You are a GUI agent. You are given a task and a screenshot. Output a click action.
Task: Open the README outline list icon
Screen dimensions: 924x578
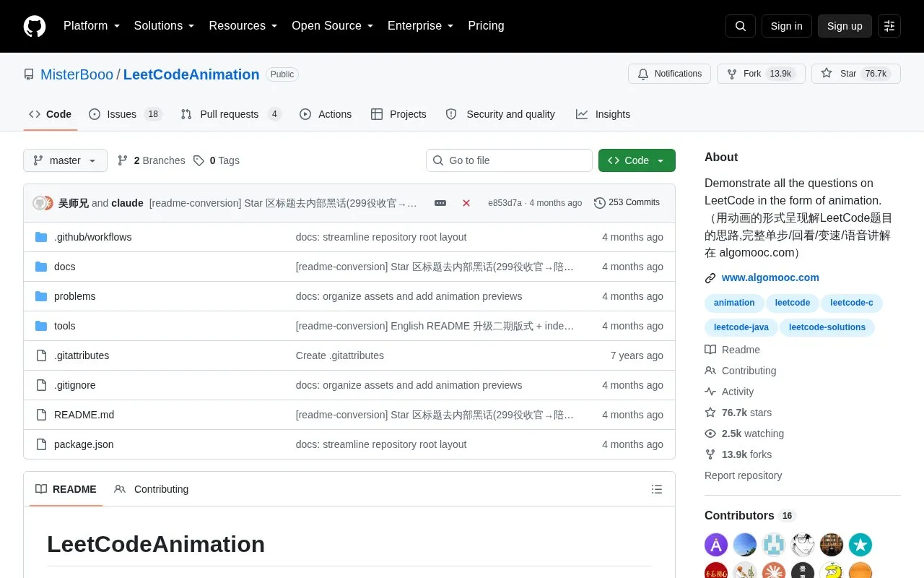point(657,489)
